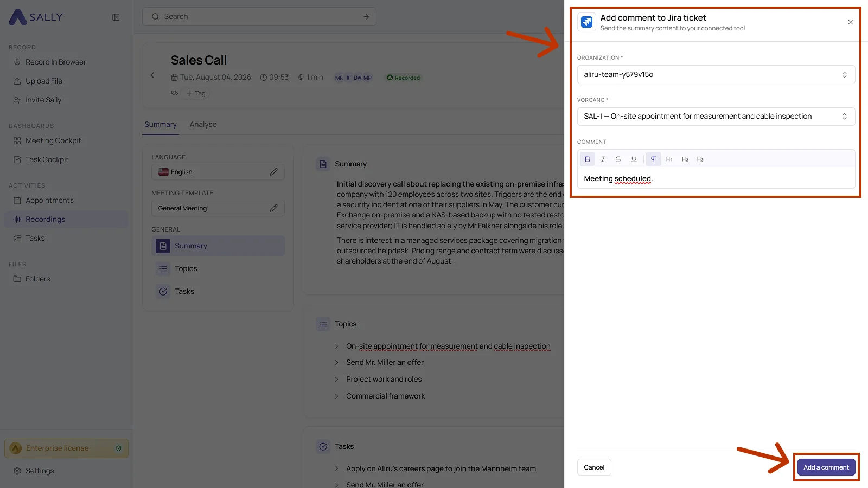The image size is (868, 488).
Task: Select paragraph style in comment toolbar
Action: click(653, 159)
